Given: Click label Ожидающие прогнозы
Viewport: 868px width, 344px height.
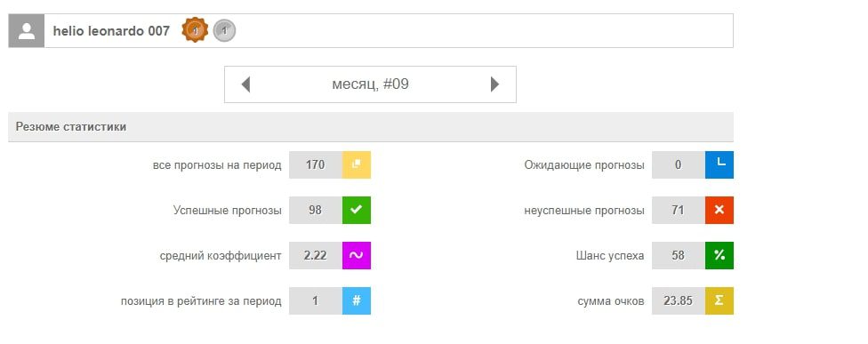Looking at the screenshot, I should (x=584, y=164).
